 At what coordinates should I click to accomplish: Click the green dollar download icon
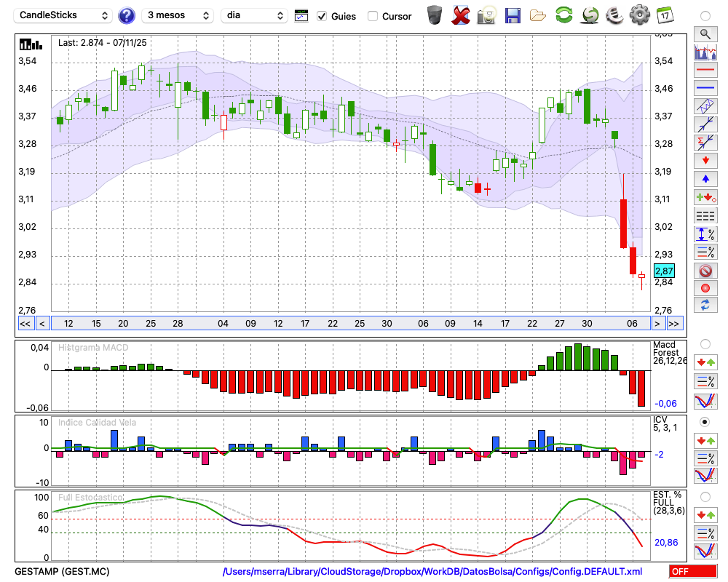590,15
